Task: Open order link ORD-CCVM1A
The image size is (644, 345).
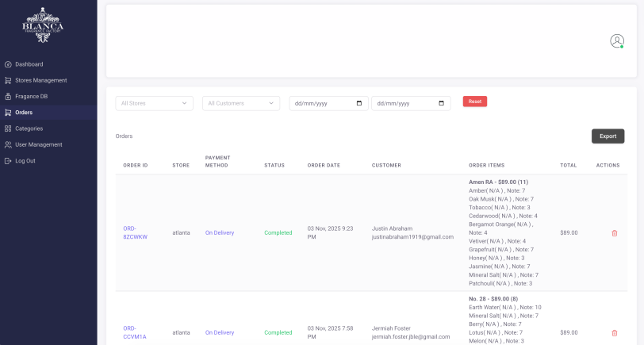Action: 135,332
